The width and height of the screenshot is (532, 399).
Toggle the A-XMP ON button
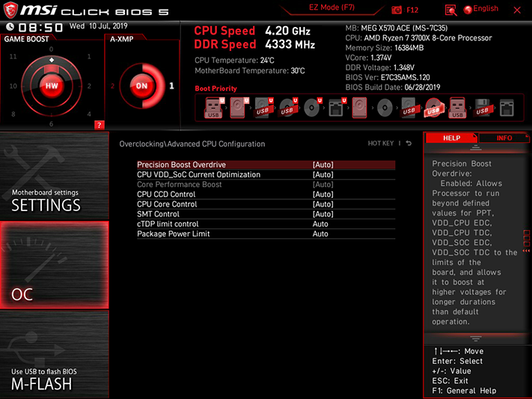(141, 86)
